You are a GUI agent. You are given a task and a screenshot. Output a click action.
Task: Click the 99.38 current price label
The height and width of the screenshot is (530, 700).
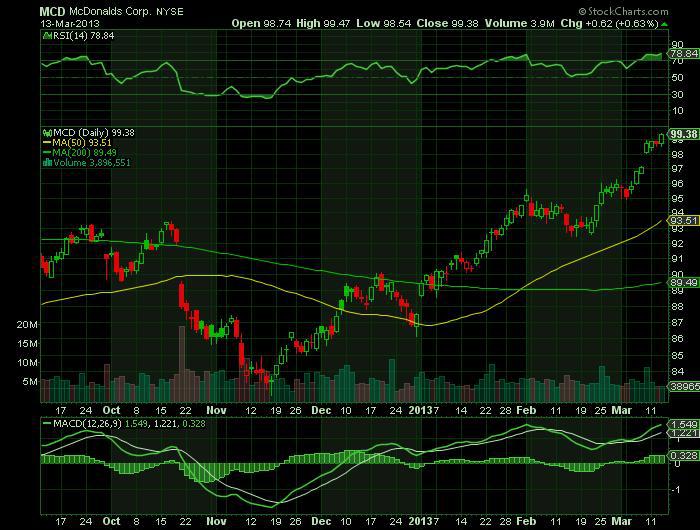tap(683, 134)
